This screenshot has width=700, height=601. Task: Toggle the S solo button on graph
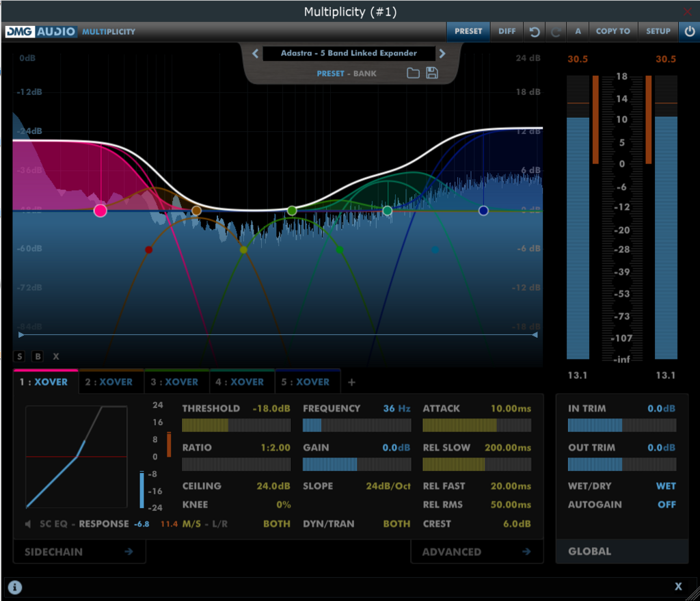[x=20, y=356]
